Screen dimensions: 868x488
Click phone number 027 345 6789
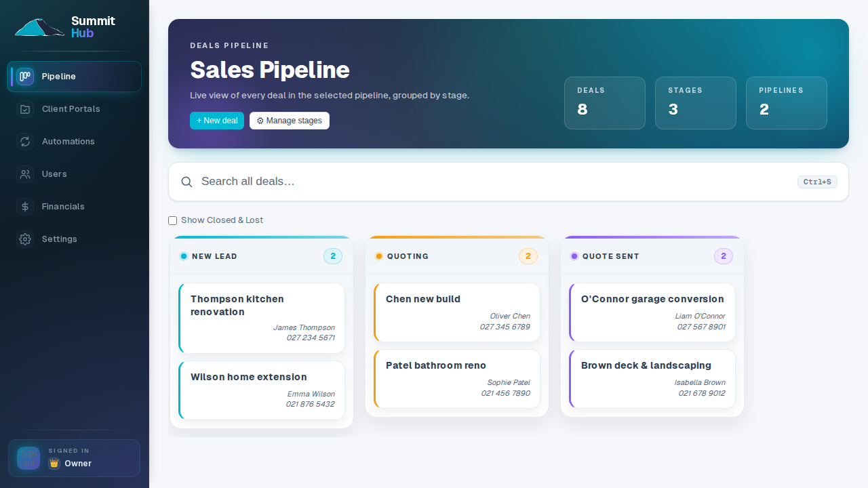tap(505, 327)
